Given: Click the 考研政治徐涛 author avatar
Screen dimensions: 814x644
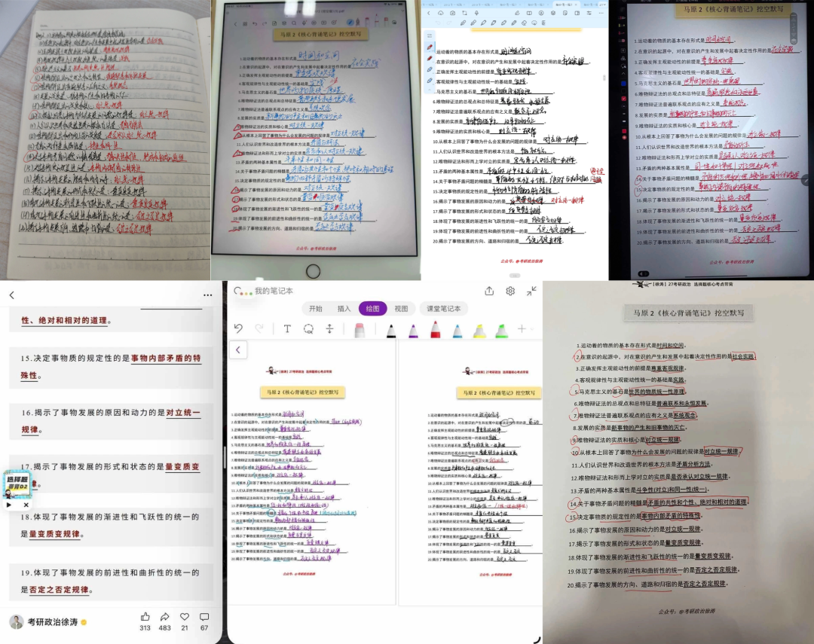Looking at the screenshot, I should point(17,621).
